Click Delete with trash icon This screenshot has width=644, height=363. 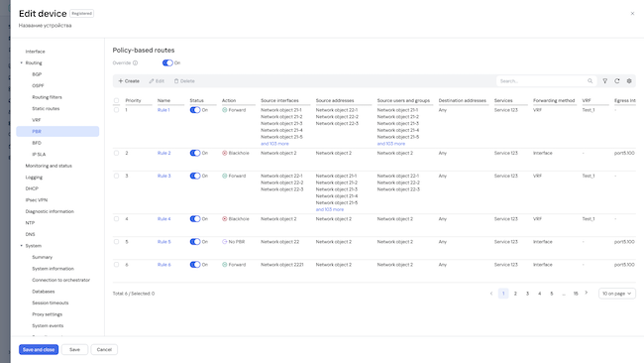(184, 81)
